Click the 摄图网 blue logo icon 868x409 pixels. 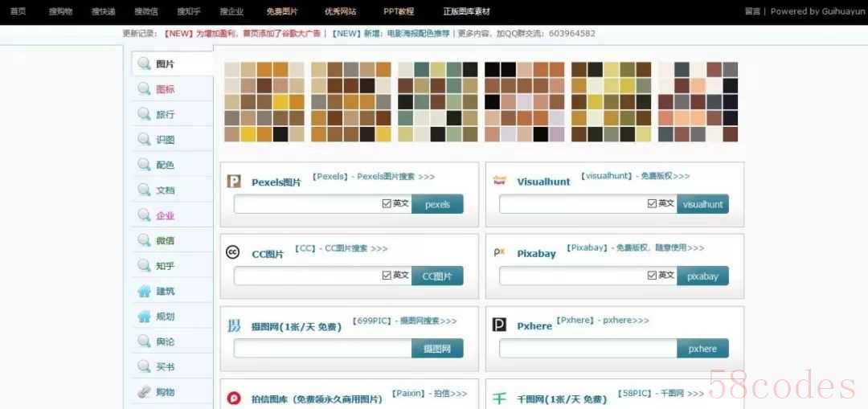(x=234, y=325)
